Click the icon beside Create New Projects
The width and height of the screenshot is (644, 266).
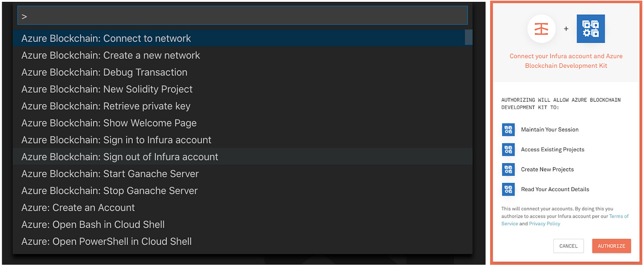click(x=508, y=170)
